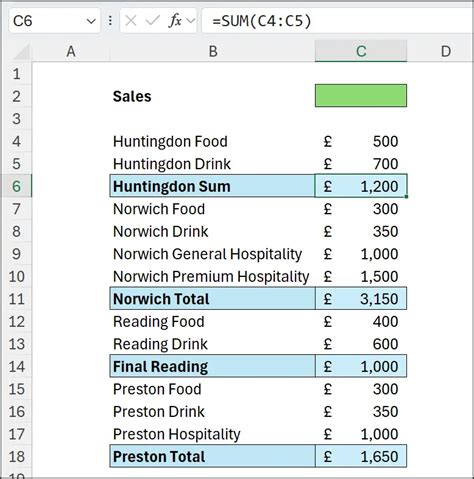Click the green filled cell C2
The width and height of the screenshot is (474, 479).
tap(361, 96)
